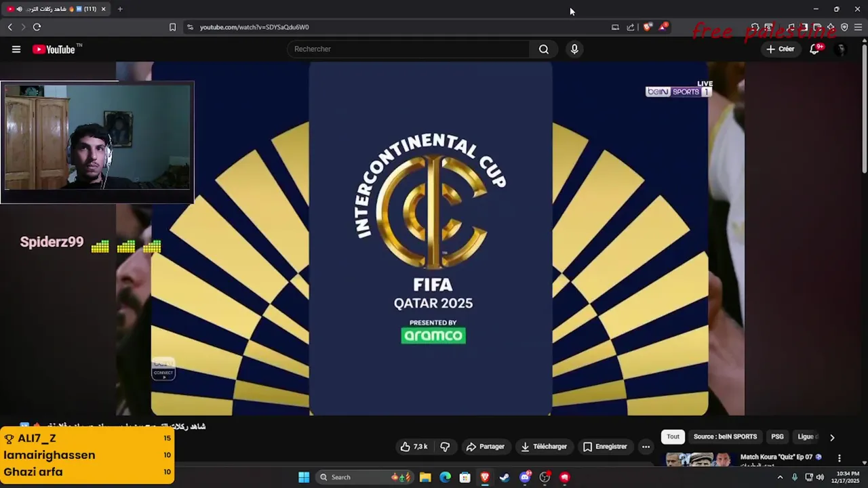Open Brave browser from the taskbar
This screenshot has height=488, width=868.
pyautogui.click(x=485, y=477)
